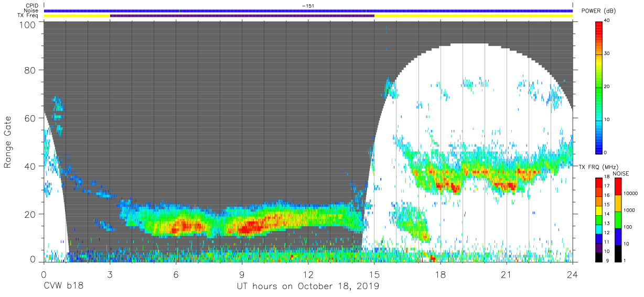Click the x-axis tick label '9'
Viewport: 644px width, 297px height.
pyautogui.click(x=242, y=274)
